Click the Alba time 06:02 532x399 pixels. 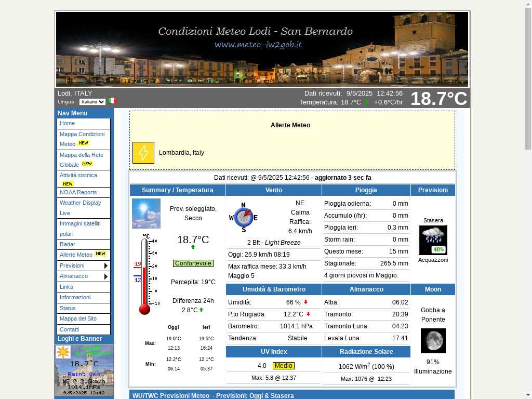pyautogui.click(x=400, y=302)
